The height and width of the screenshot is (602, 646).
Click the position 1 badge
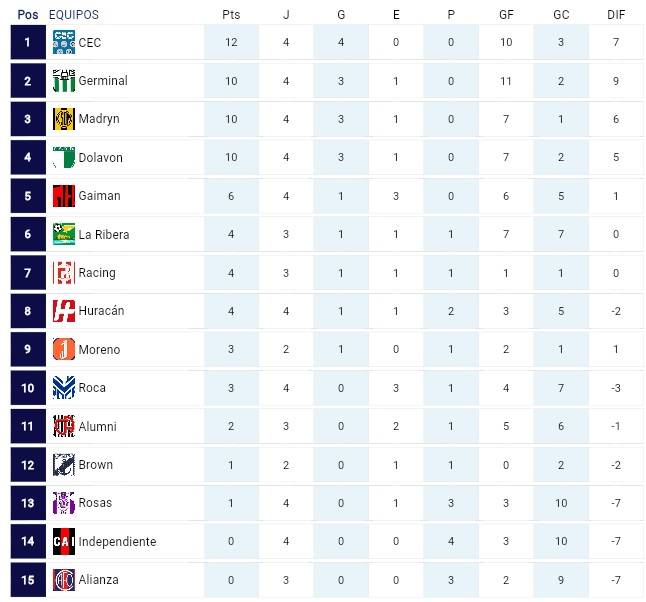click(28, 42)
